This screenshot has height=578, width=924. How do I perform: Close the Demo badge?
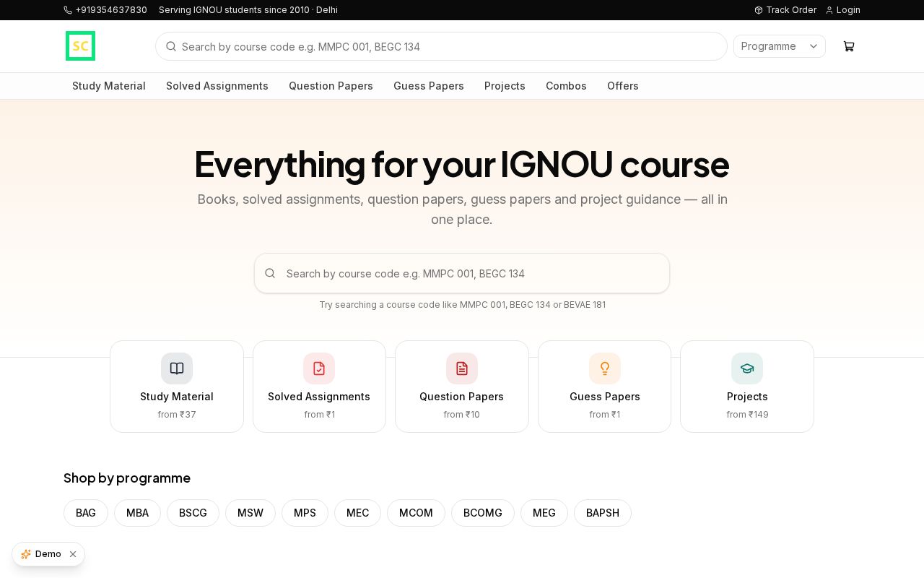(73, 554)
